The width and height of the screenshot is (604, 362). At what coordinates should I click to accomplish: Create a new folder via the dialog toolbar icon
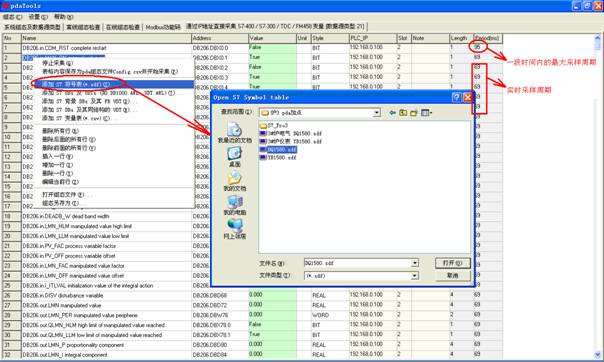click(414, 112)
